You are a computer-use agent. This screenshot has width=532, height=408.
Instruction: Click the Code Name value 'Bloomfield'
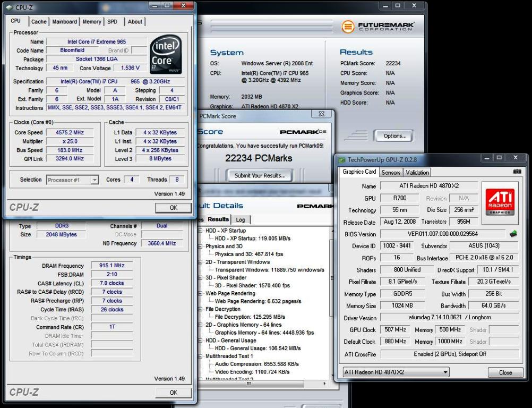[72, 50]
